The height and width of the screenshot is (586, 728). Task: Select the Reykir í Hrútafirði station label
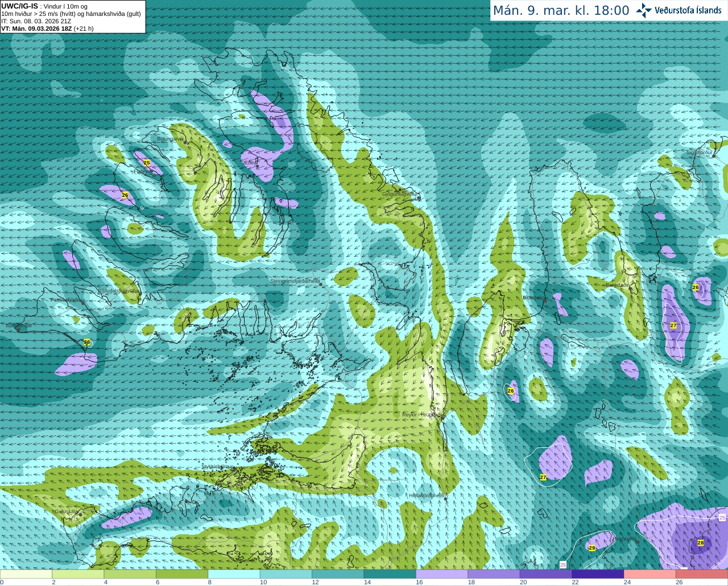(421, 415)
